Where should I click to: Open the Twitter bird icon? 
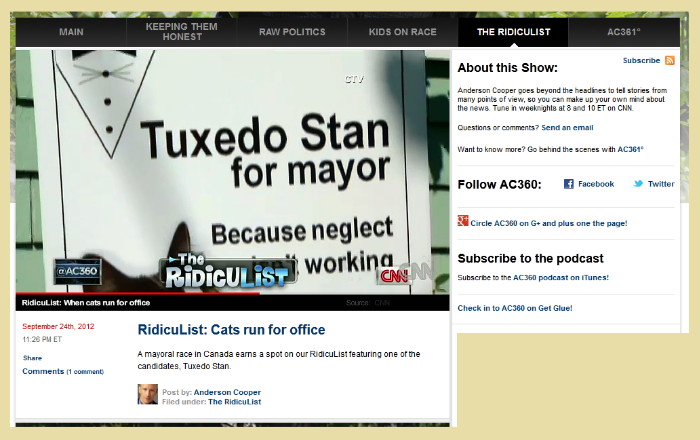pos(638,183)
